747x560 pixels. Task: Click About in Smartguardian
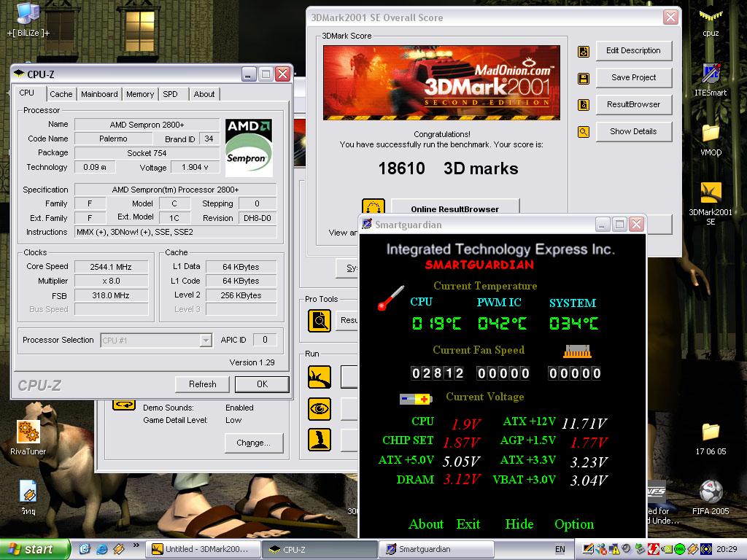[x=426, y=524]
